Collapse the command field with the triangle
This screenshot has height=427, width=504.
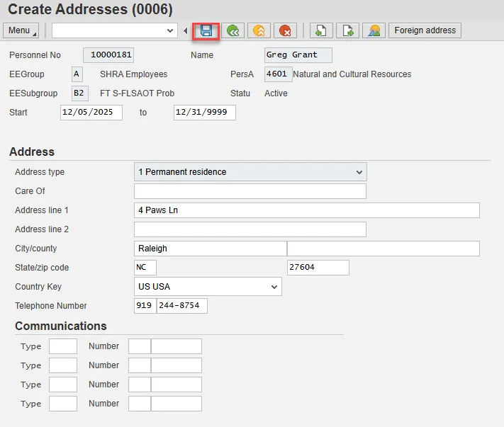click(186, 30)
